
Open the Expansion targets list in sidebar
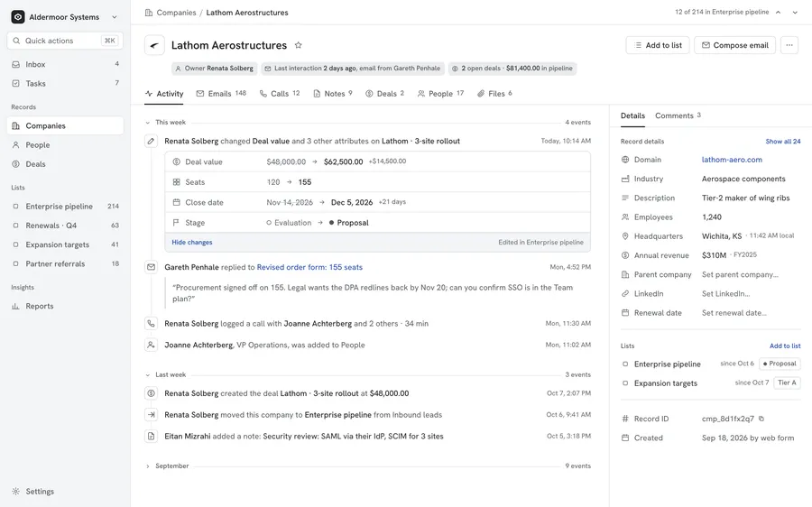point(65,244)
